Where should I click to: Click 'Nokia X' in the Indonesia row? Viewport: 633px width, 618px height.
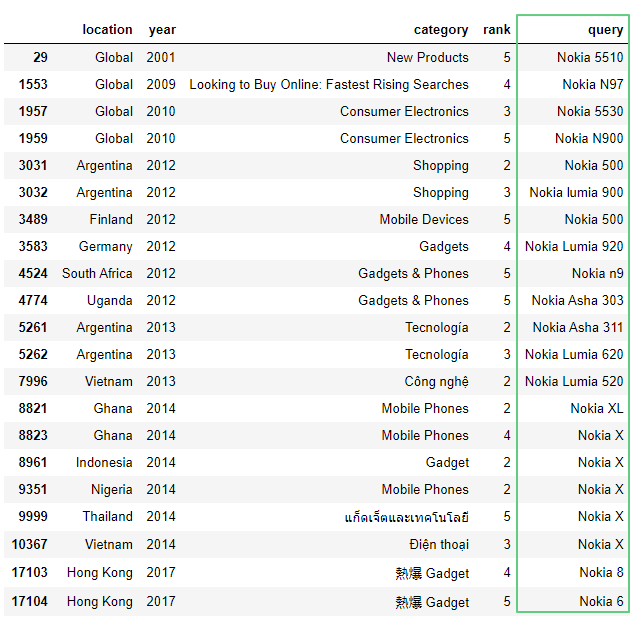600,463
